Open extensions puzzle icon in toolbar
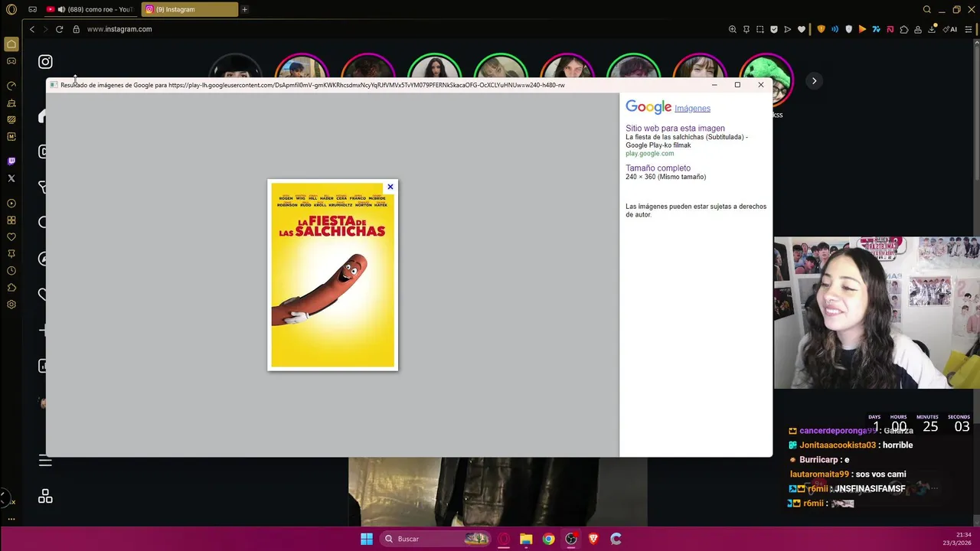This screenshot has height=551, width=980. pos(904,29)
